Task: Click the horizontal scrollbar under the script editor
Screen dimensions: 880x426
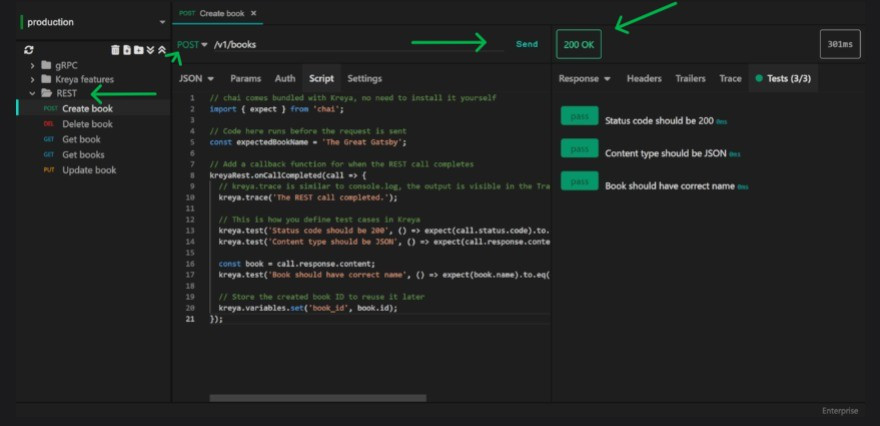Action: [318, 398]
